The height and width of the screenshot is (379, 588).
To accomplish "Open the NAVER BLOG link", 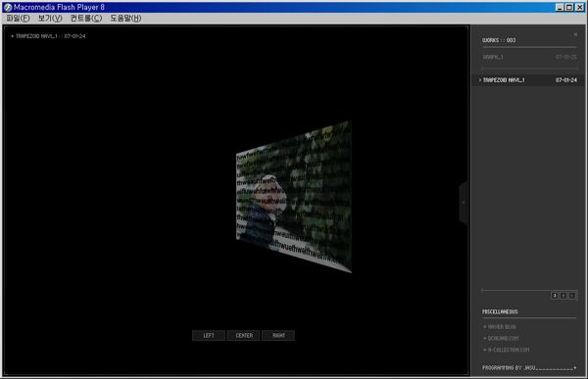I will tap(500, 327).
